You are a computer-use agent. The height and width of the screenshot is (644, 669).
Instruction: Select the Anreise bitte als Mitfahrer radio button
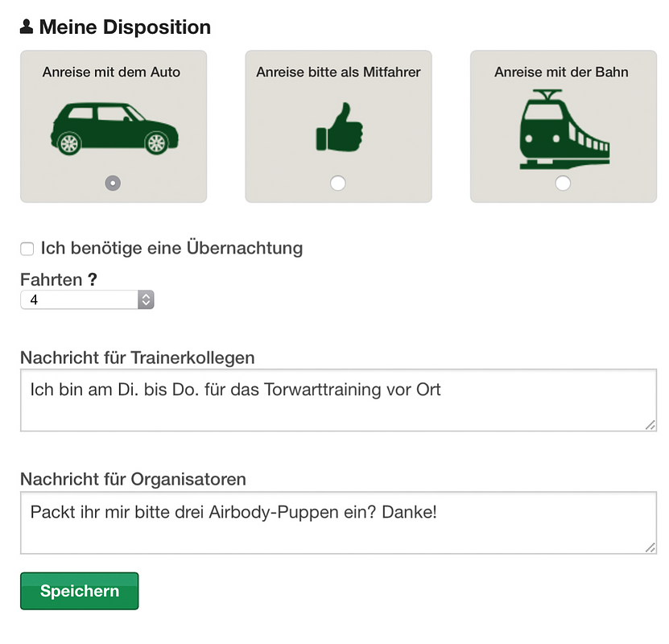coord(338,183)
